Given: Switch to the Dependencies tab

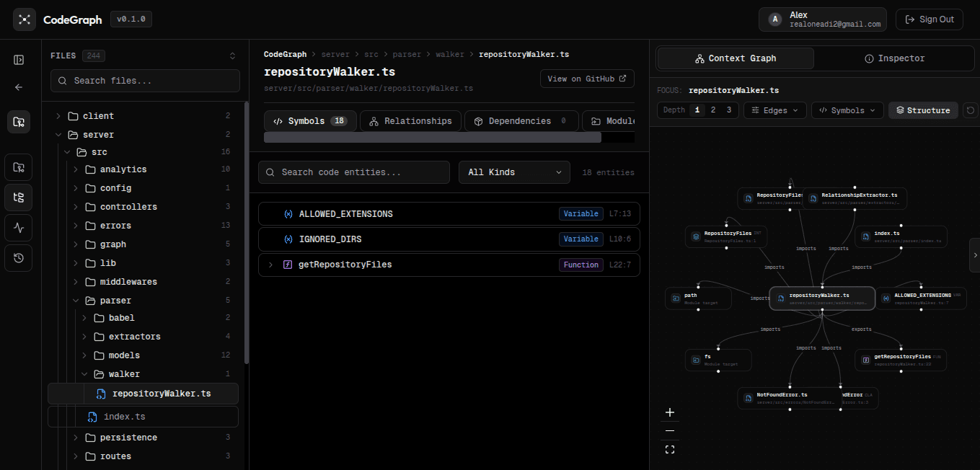Looking at the screenshot, I should tap(521, 121).
